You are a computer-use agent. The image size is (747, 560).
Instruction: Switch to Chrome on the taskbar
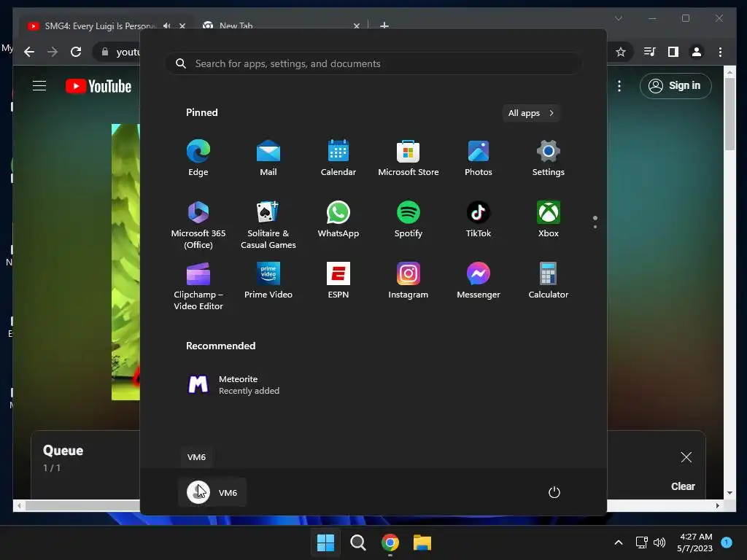[390, 542]
